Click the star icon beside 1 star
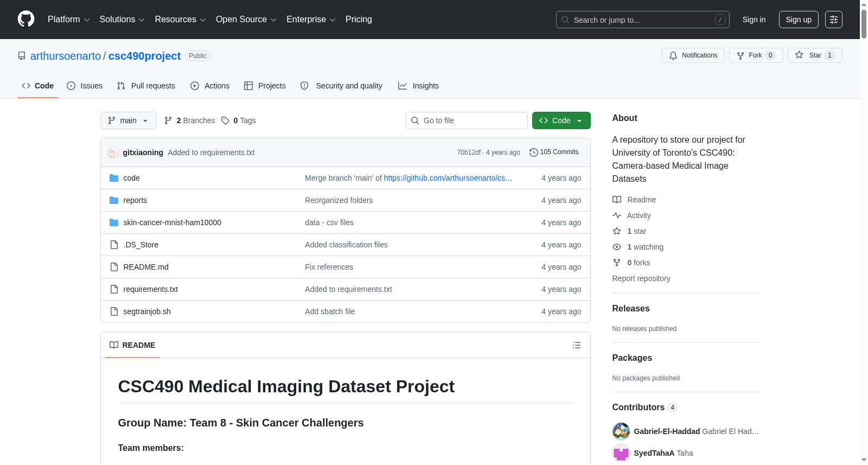868x465 pixels. (617, 231)
